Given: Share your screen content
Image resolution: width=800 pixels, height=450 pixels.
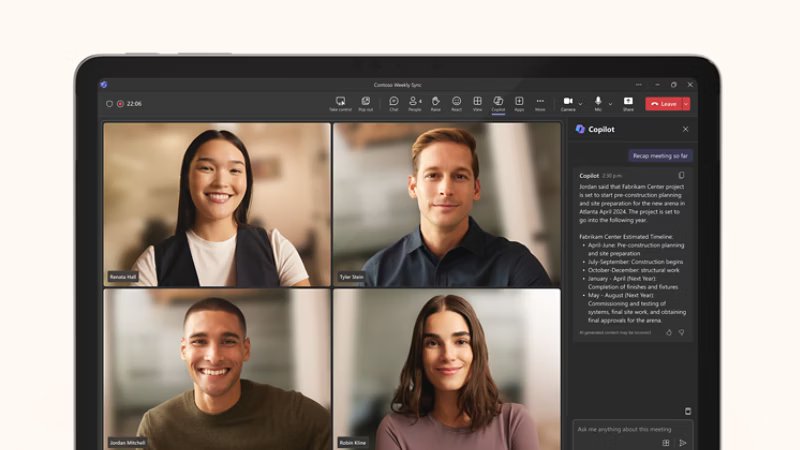Looking at the screenshot, I should coord(628,104).
